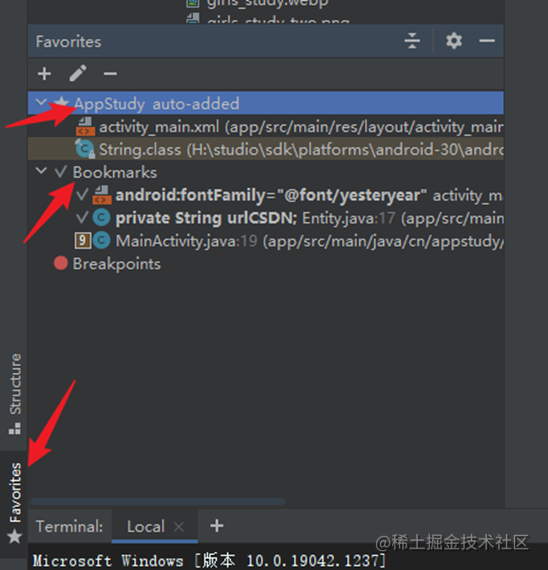Hide the Favorites panel with the minus icon
Image resolution: width=548 pixels, height=570 pixels.
point(487,41)
